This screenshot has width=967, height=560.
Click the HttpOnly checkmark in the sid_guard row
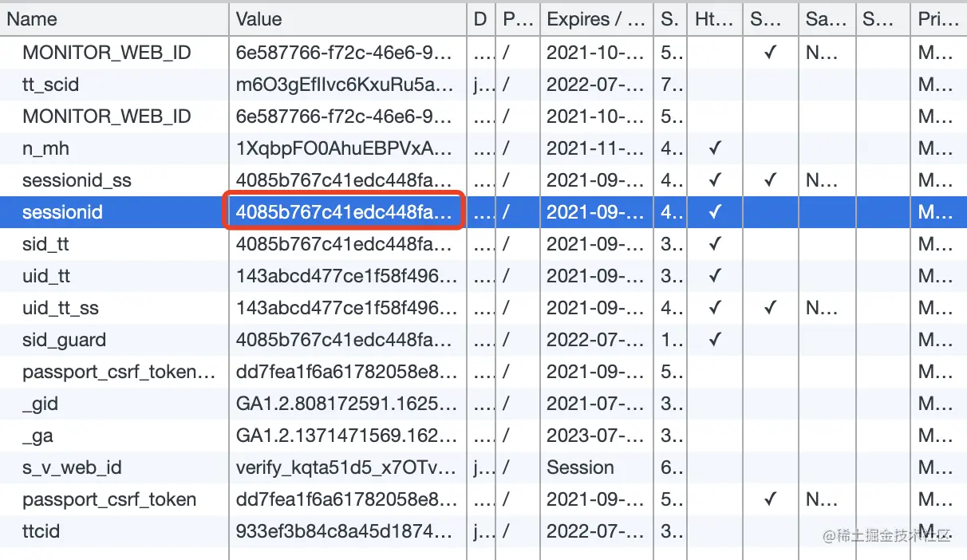pos(715,340)
